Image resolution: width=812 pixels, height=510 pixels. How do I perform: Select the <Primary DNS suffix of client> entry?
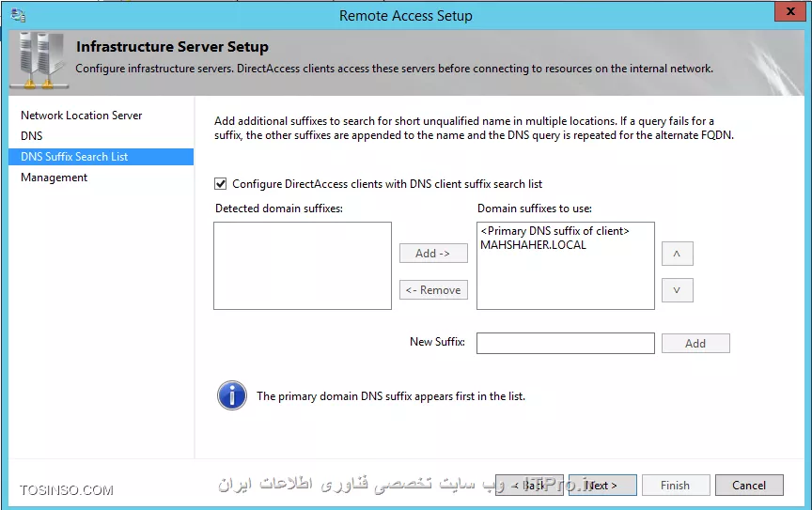point(555,231)
